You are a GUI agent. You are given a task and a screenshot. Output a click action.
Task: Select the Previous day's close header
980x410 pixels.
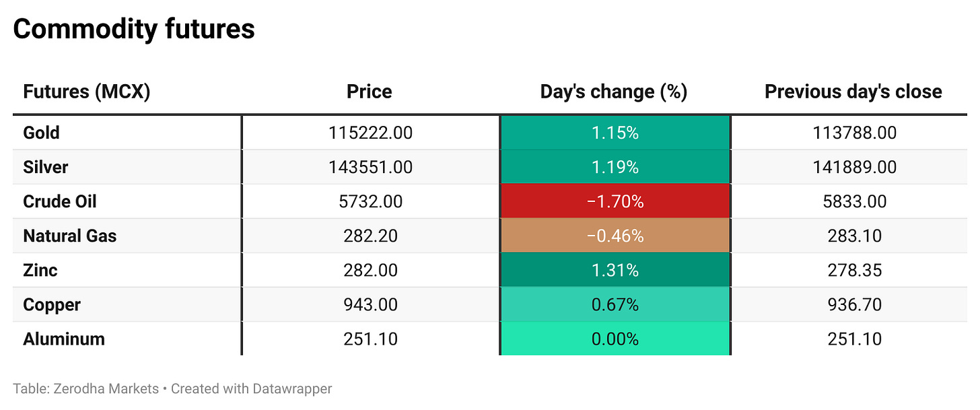point(853,92)
